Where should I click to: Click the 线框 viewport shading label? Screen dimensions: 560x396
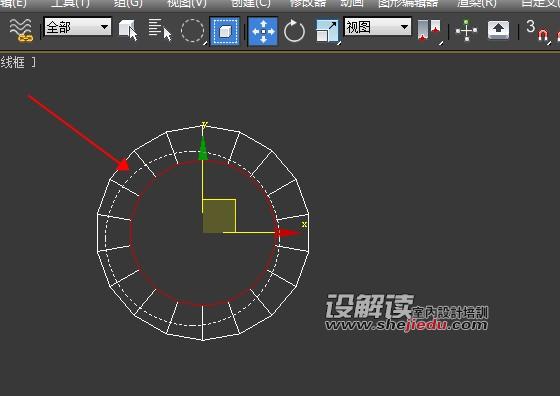click(12, 62)
